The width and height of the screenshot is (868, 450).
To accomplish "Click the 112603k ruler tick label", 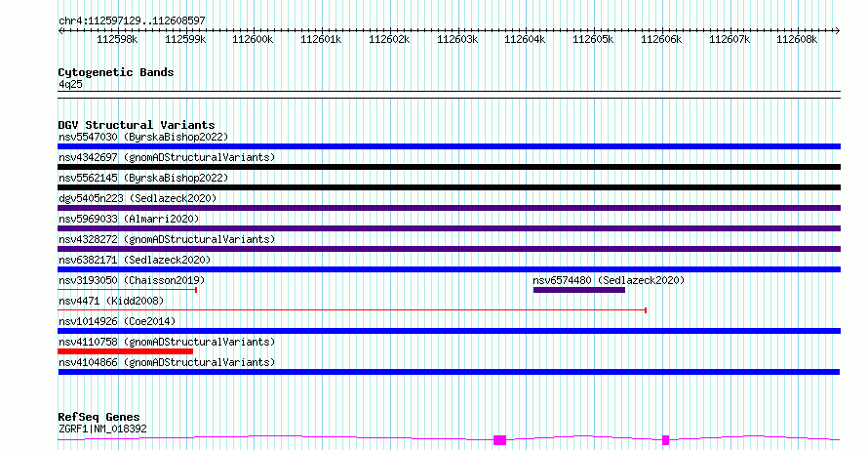I will coord(457,39).
